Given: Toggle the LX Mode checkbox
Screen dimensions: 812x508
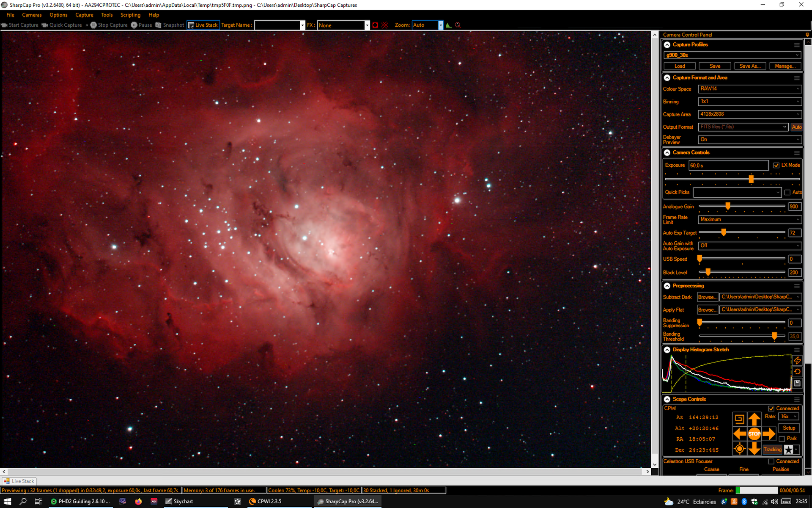Looking at the screenshot, I should pyautogui.click(x=776, y=166).
